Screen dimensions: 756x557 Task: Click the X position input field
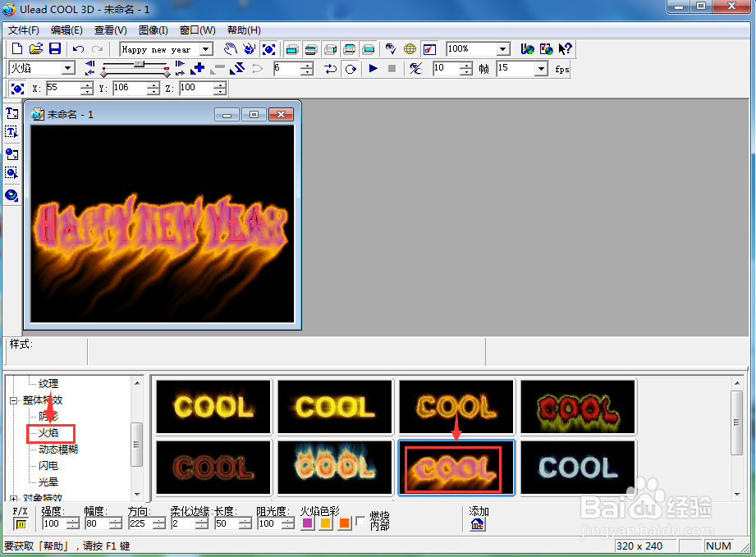[x=63, y=88]
